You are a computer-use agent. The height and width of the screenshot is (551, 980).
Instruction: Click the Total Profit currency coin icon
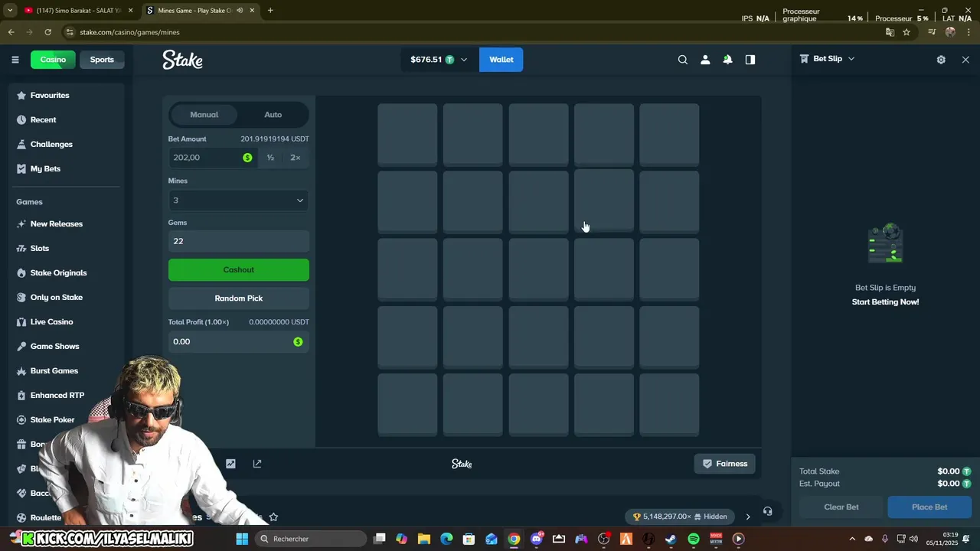298,342
